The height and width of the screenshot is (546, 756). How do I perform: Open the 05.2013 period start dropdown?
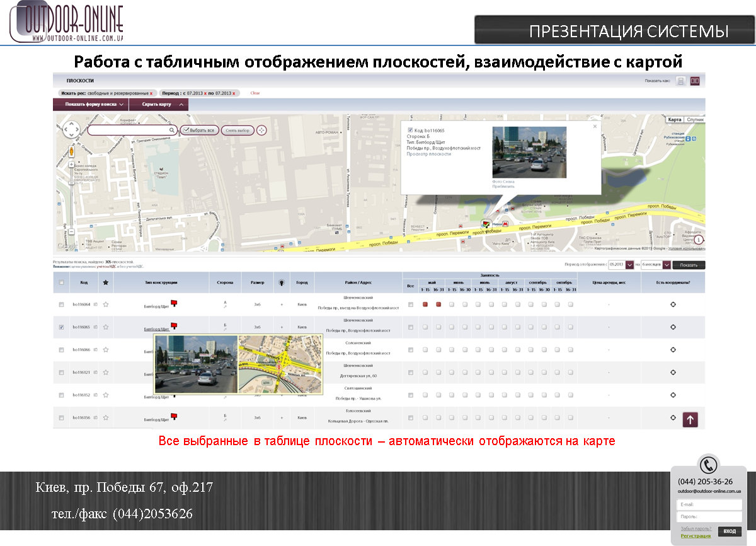629,265
